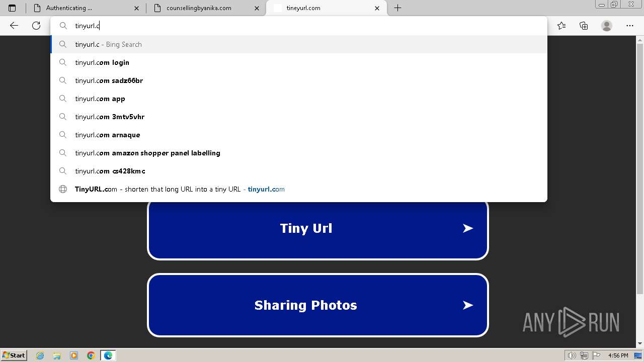
Task: Close the counsellingbyanika.com tab
Action: [x=257, y=8]
